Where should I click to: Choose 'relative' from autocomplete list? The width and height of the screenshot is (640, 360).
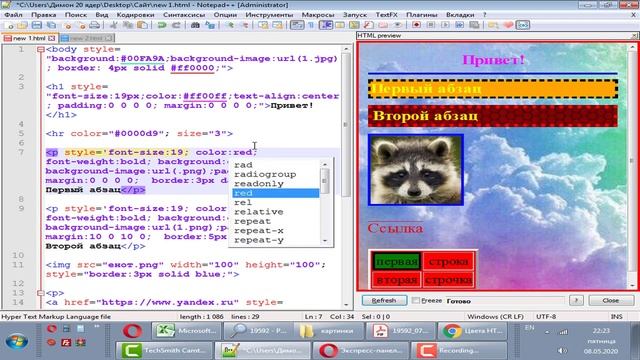[x=276, y=212]
